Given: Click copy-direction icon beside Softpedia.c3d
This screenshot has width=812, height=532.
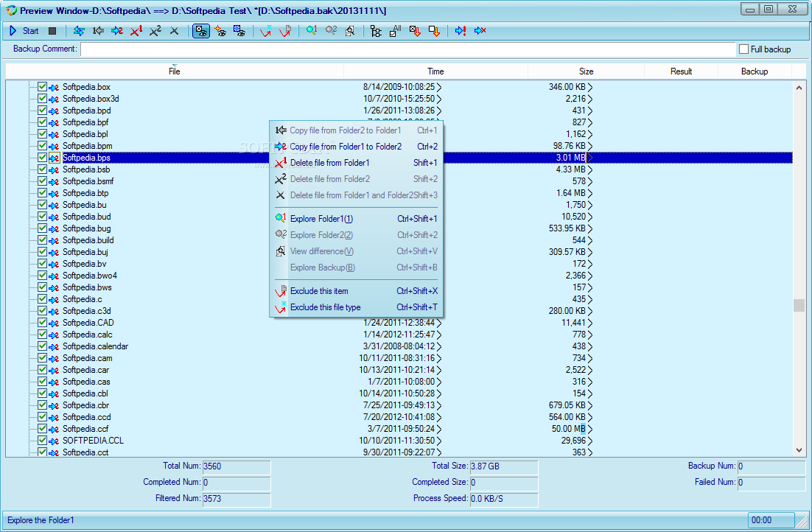Looking at the screenshot, I should coord(54,312).
